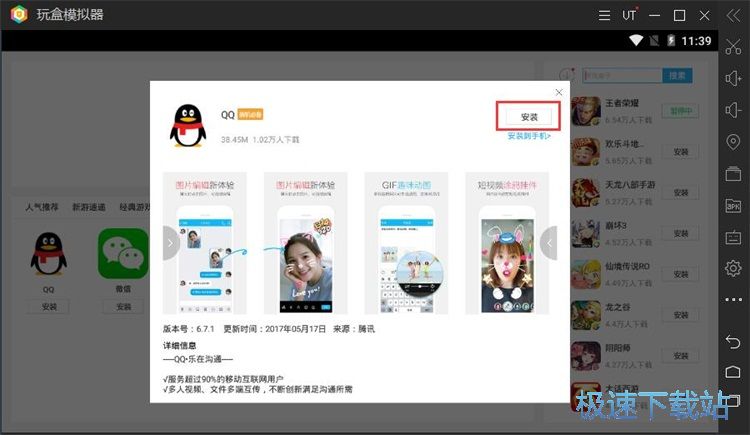Image resolution: width=750 pixels, height=435 pixels.
Task: Click the 龙之谷 game icon
Action: click(585, 315)
